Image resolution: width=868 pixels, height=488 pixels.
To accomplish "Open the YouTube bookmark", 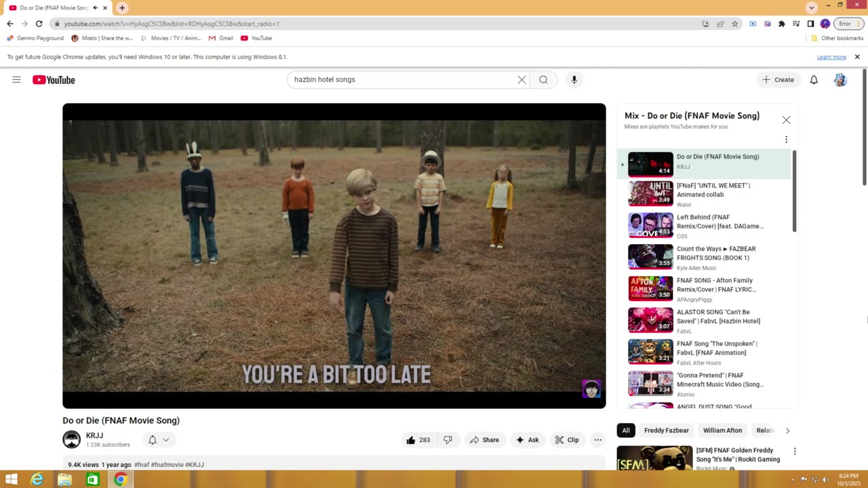I will click(256, 38).
